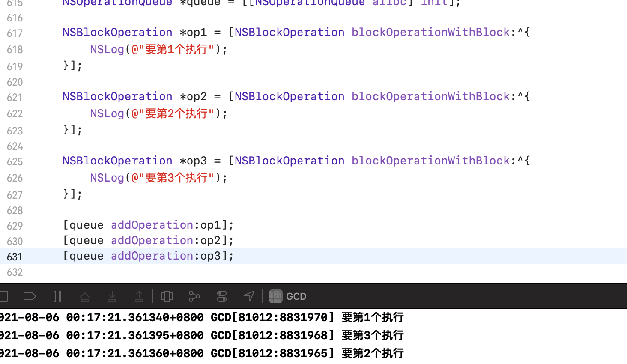Screen dimensions: 627x364
Task: Click the string "要第1个执行" in code
Action: 173,49
